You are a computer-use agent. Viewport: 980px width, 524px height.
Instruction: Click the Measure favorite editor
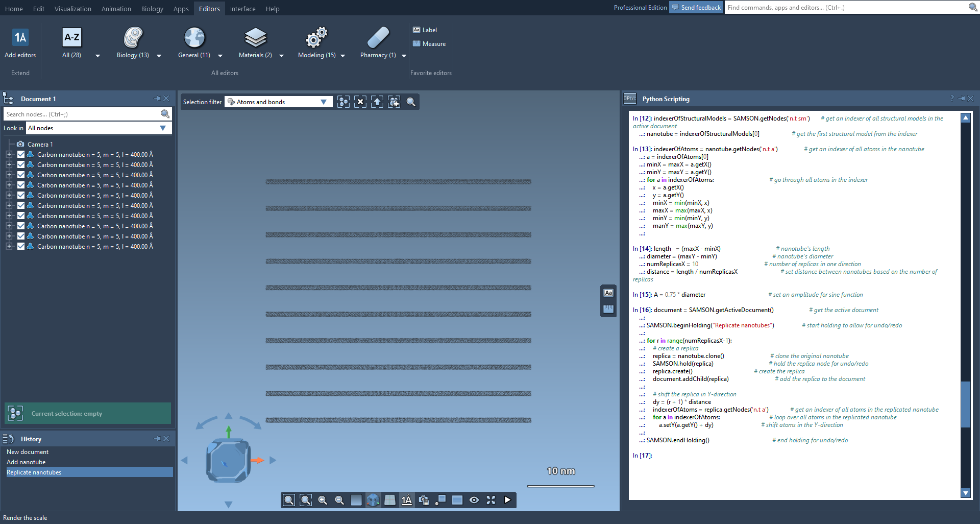pos(429,44)
